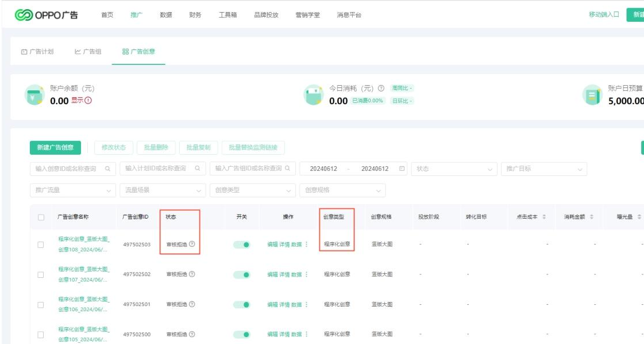Screen dimensions: 644x344
Task: Click the help icon next to 今日消耗
Action: 381,88
